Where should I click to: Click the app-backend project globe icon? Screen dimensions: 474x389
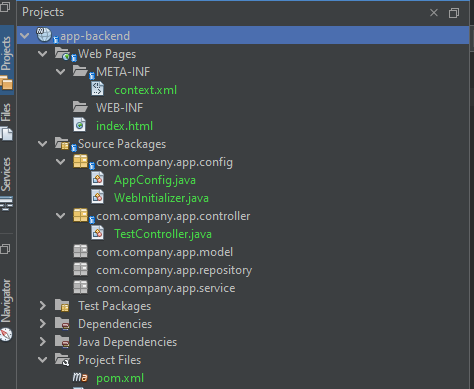coord(44,35)
